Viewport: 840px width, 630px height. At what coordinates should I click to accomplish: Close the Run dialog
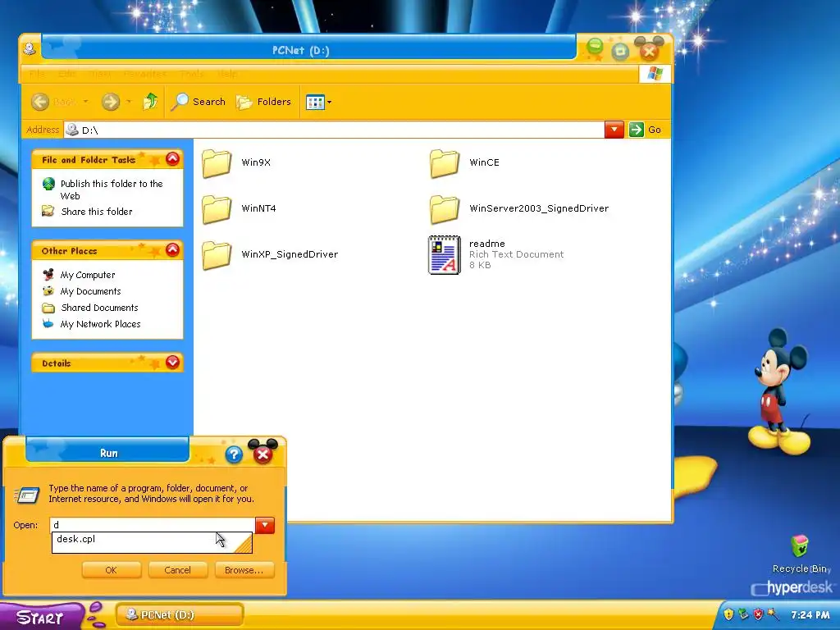click(262, 454)
